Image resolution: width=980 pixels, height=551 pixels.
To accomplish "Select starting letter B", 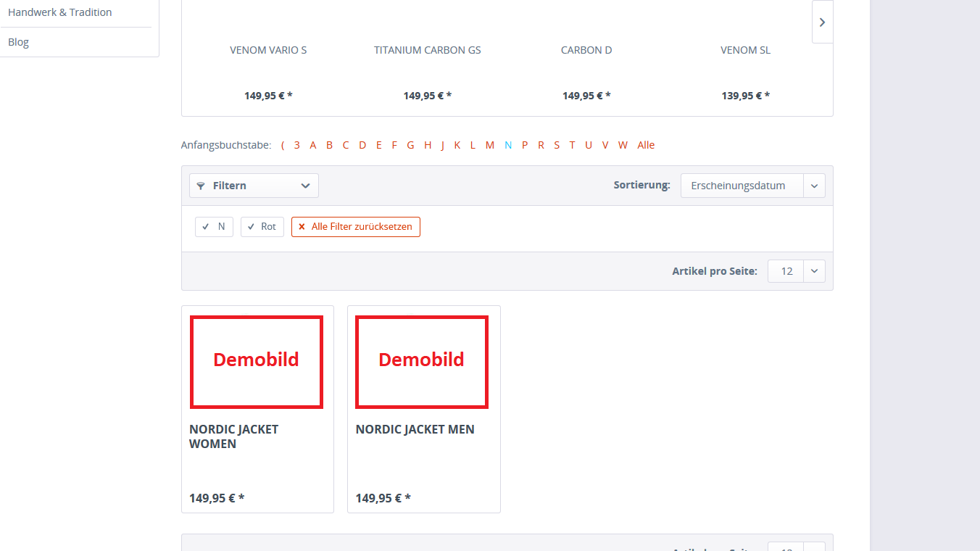I will pyautogui.click(x=329, y=145).
